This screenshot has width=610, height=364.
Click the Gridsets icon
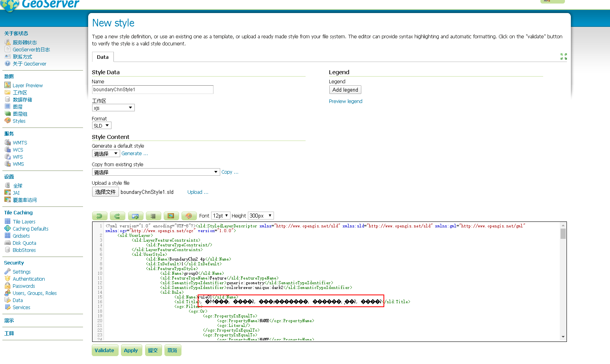(8, 236)
